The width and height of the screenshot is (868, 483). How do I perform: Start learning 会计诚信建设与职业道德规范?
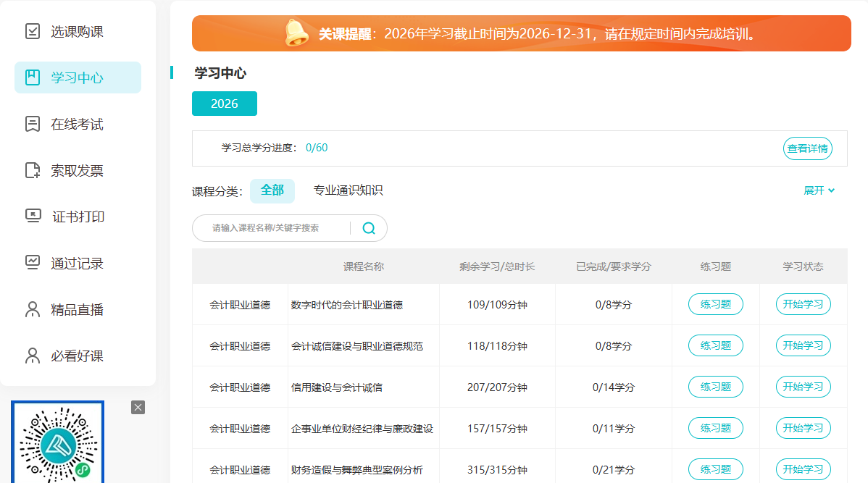click(x=803, y=345)
